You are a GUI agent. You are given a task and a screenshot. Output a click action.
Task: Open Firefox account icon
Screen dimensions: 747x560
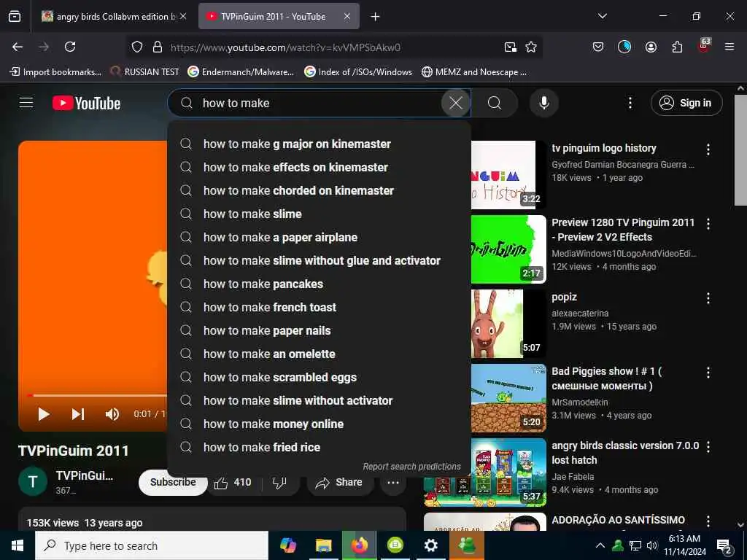pyautogui.click(x=651, y=47)
